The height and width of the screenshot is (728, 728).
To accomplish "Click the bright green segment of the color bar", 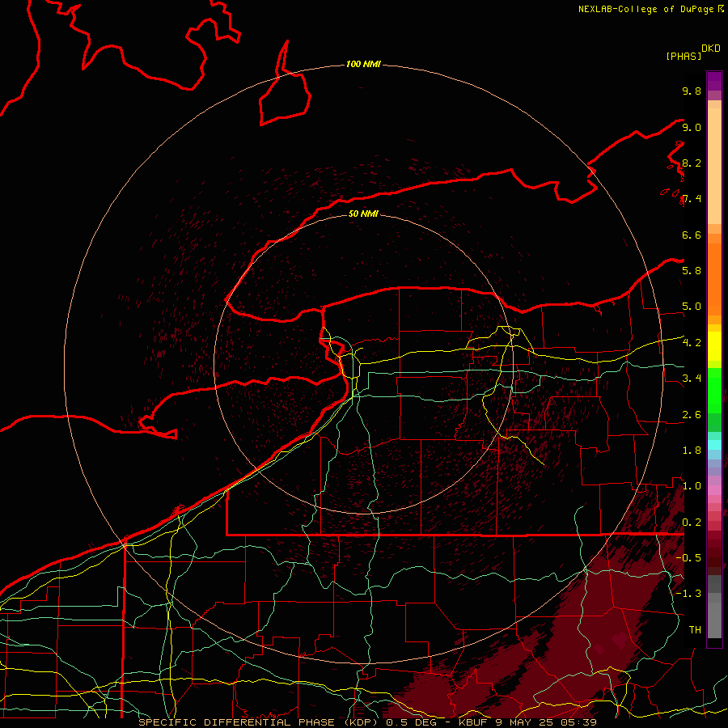I will point(714,391).
